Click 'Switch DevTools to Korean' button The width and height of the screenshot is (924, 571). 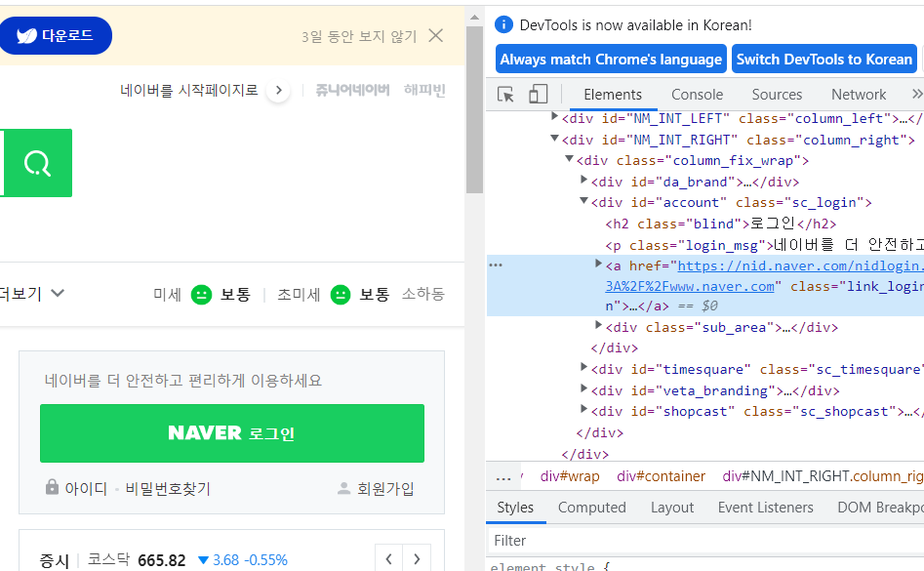point(824,60)
